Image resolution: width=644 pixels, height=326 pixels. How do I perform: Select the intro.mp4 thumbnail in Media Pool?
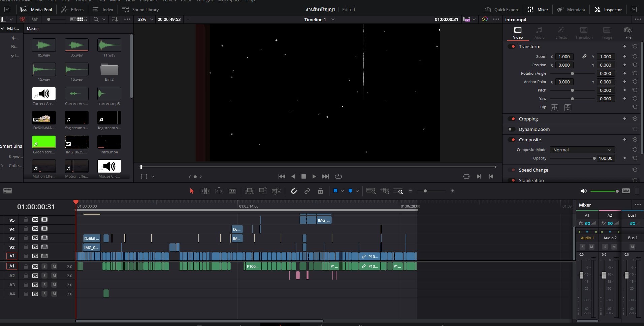coord(109,142)
